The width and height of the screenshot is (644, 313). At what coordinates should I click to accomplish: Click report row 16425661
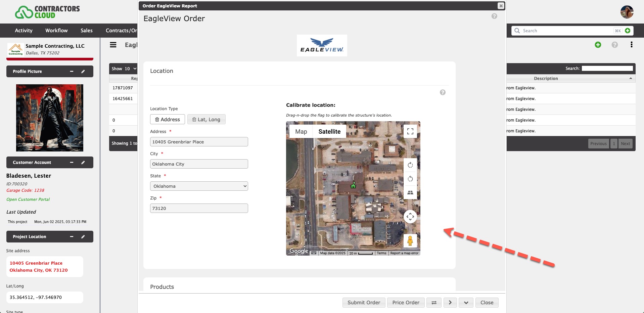pyautogui.click(x=123, y=99)
